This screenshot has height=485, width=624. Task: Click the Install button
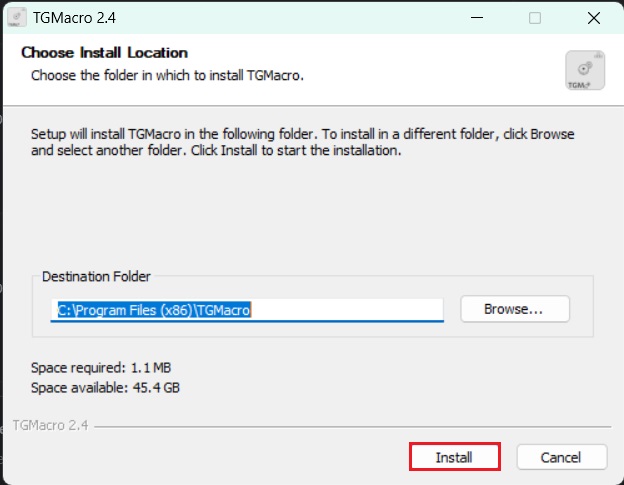coord(454,457)
